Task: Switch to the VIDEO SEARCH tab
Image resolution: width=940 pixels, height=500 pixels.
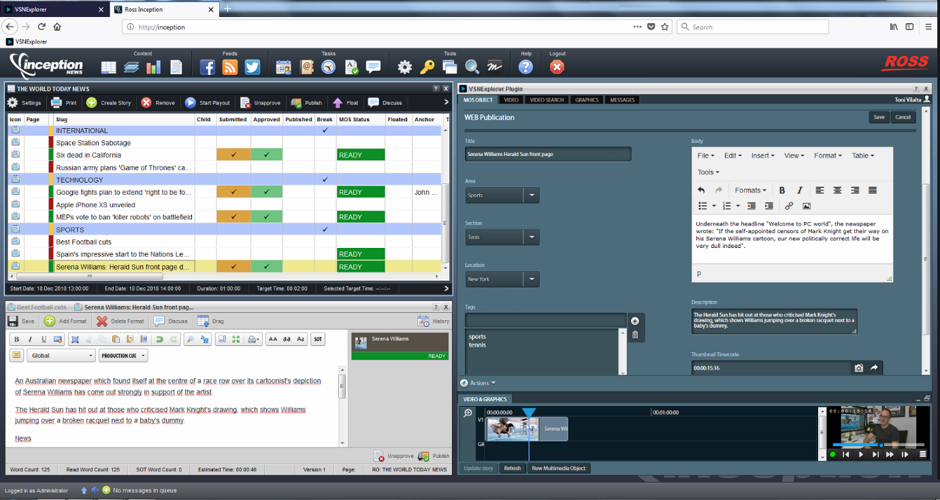Action: [547, 100]
